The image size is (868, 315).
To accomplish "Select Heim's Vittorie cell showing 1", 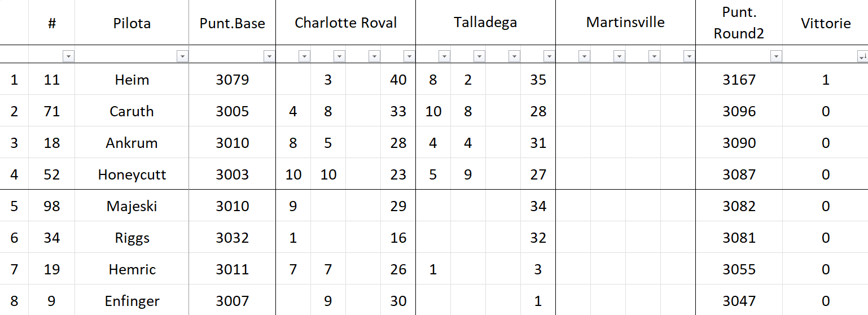I will [825, 80].
